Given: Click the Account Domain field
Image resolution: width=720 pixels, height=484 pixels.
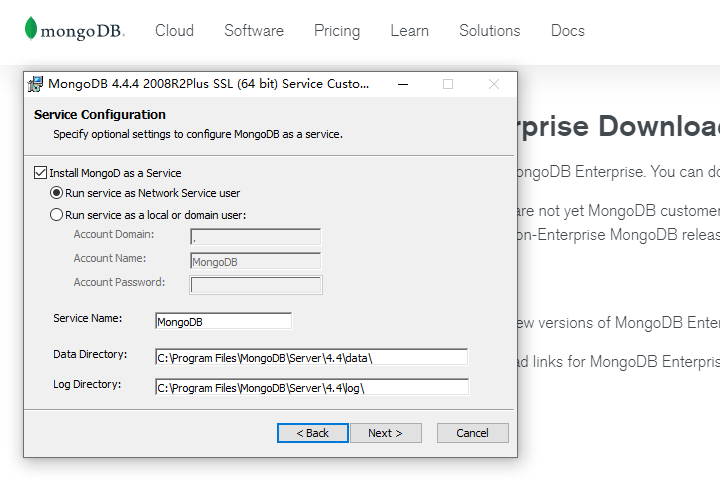Looking at the screenshot, I should point(256,237).
